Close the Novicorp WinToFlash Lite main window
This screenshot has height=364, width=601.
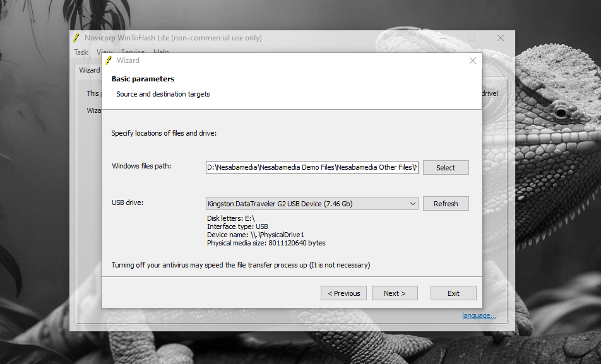click(x=501, y=38)
